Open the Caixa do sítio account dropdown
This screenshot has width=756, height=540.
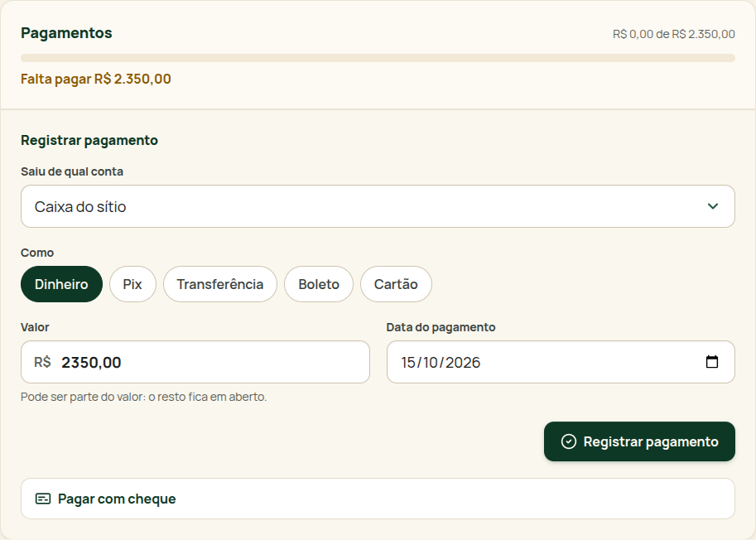click(378, 206)
